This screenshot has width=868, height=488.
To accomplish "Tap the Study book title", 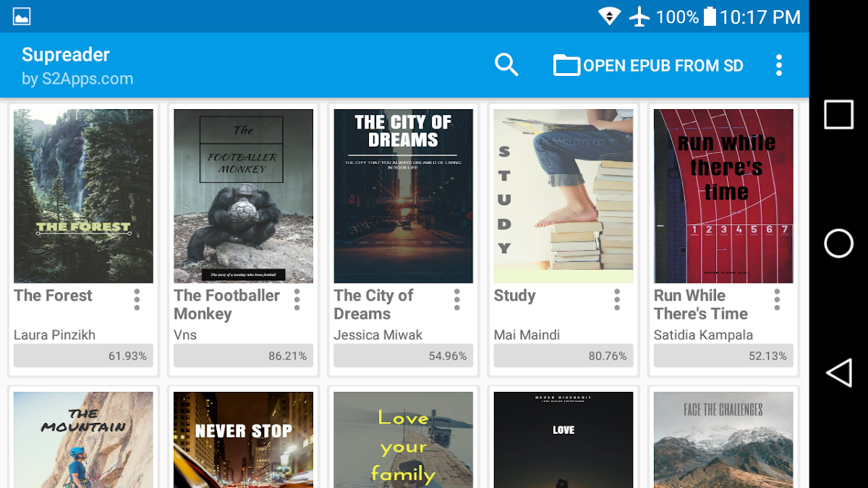I will (x=515, y=296).
